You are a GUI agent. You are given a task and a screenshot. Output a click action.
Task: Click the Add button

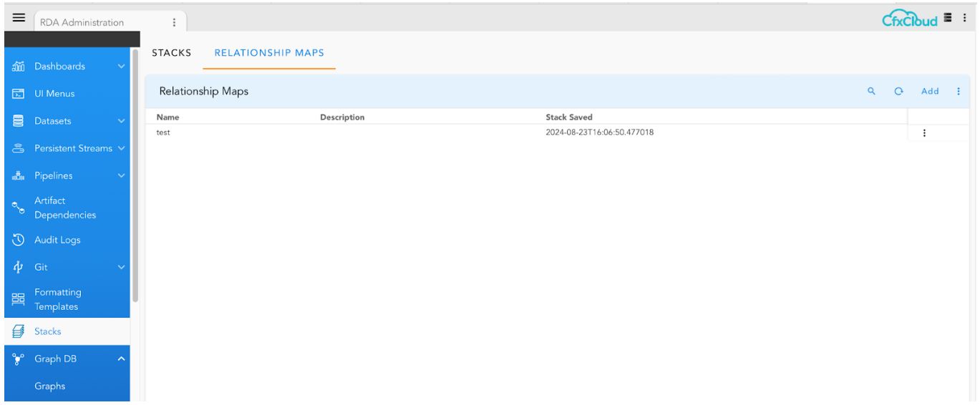point(930,92)
